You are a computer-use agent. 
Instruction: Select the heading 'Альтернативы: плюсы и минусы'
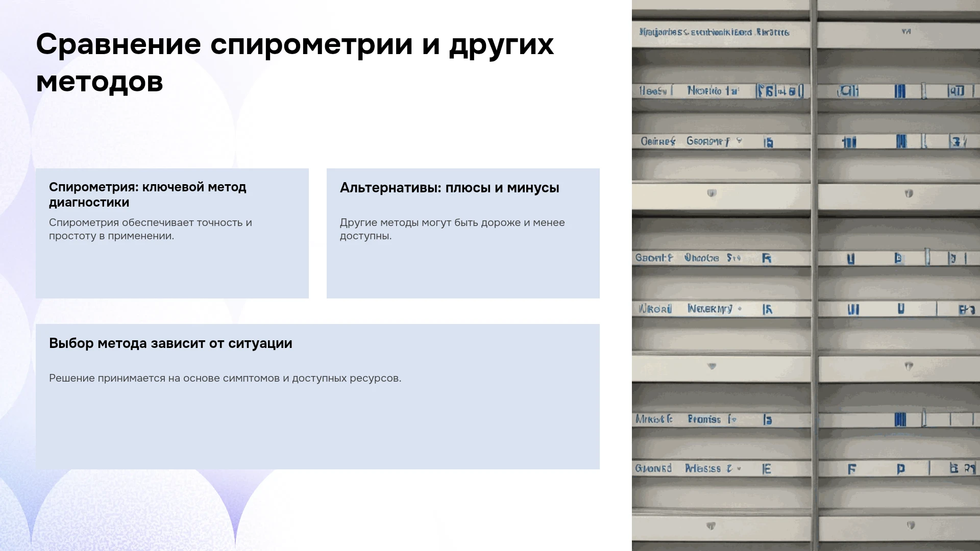[450, 188]
